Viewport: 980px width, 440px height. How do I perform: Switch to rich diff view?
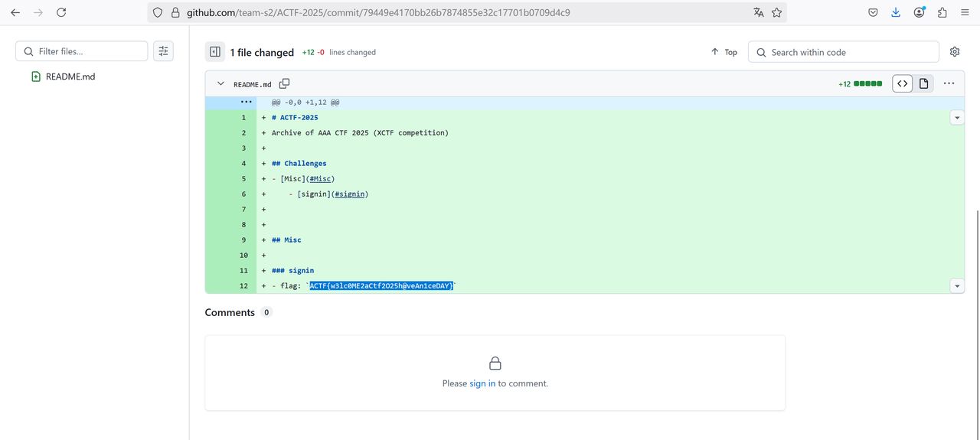click(923, 83)
